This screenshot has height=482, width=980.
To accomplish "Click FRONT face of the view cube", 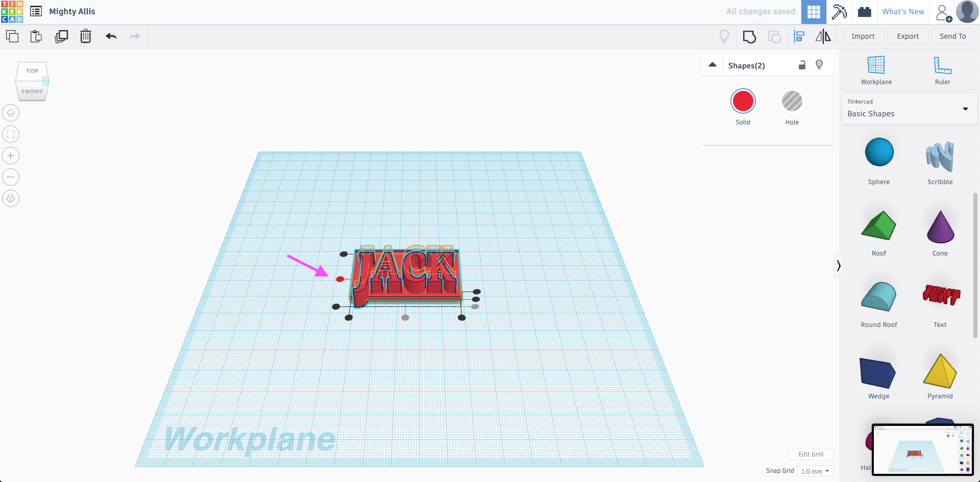I will point(32,91).
